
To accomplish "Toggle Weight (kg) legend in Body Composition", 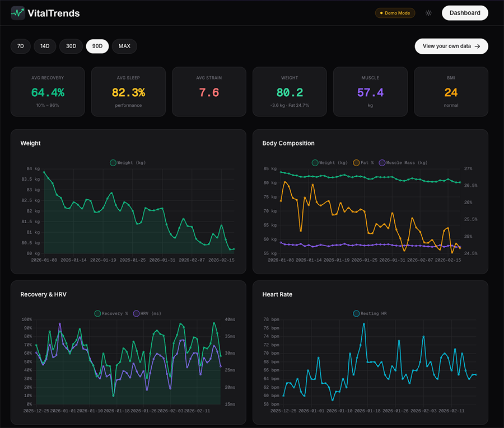I will pos(330,163).
